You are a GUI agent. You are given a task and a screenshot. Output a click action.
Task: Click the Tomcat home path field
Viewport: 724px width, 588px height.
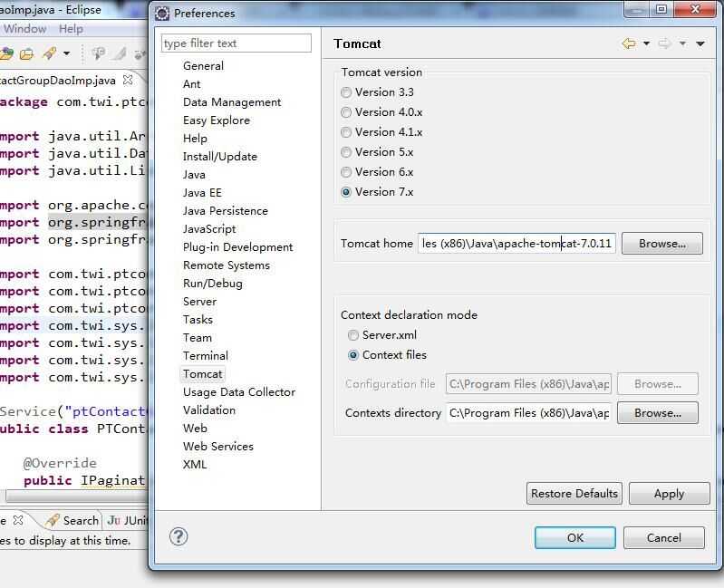tap(516, 243)
